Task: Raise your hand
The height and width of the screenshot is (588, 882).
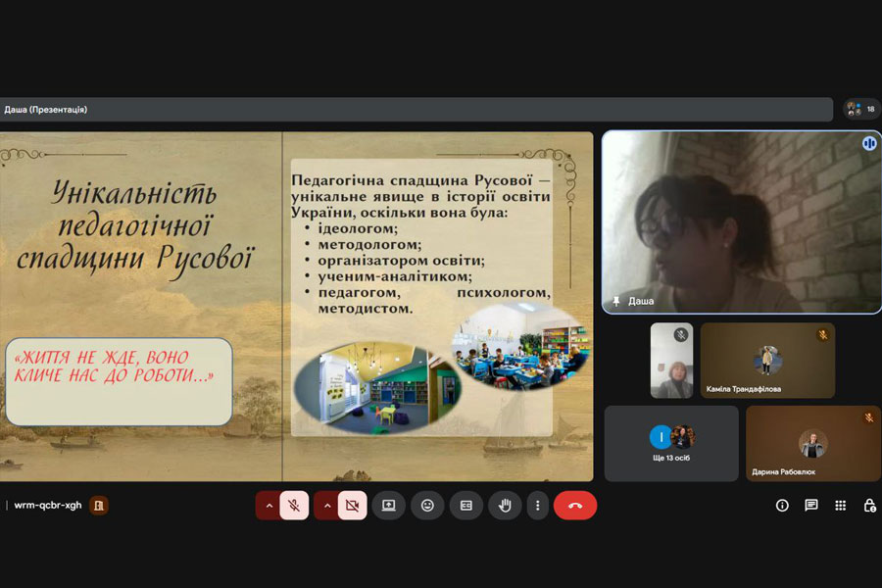Action: (505, 506)
